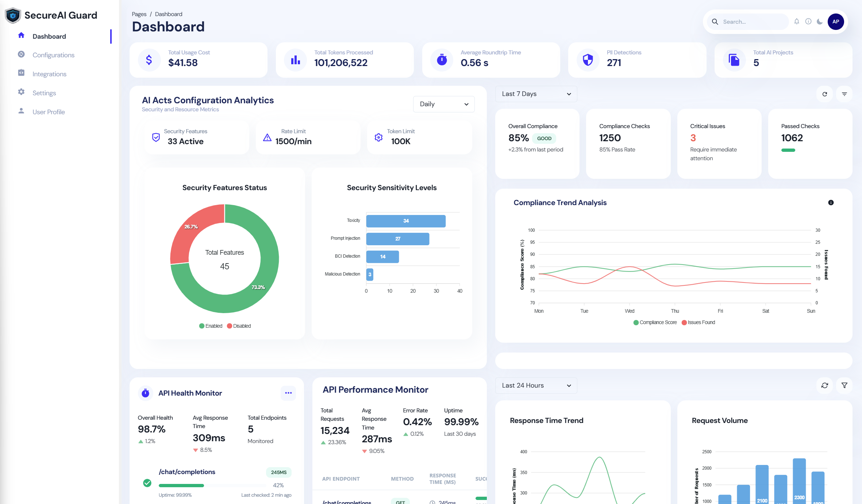Toggle Disabled legend in donut chart
The height and width of the screenshot is (504, 862).
click(x=239, y=326)
